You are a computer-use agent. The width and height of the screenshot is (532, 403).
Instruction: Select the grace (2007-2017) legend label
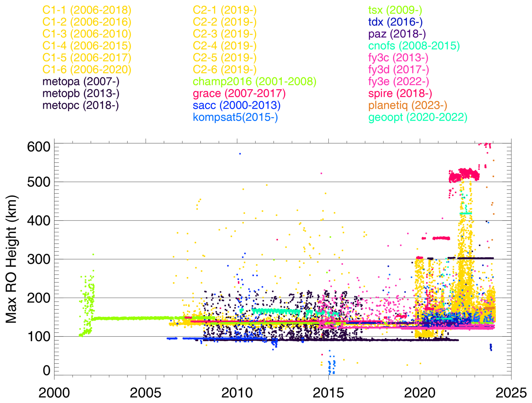click(x=239, y=93)
